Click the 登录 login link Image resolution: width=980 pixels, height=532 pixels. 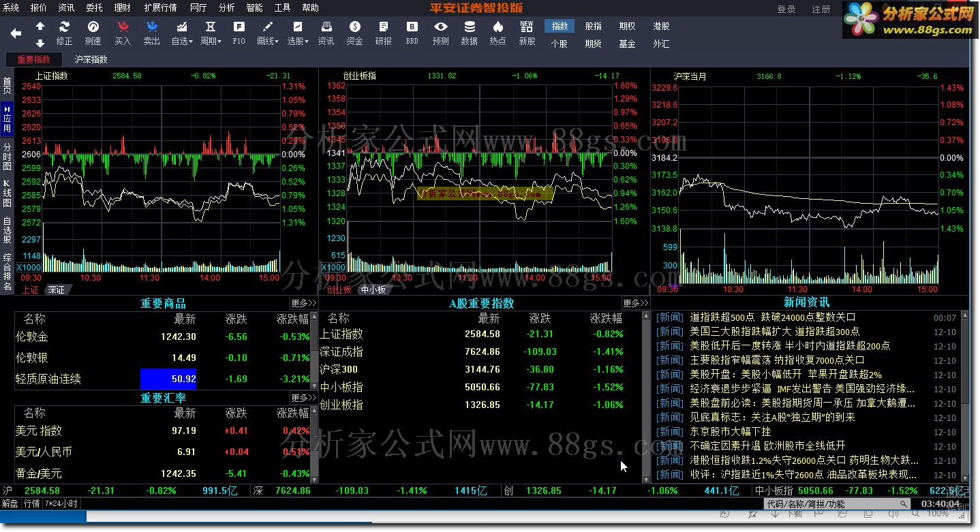[786, 9]
